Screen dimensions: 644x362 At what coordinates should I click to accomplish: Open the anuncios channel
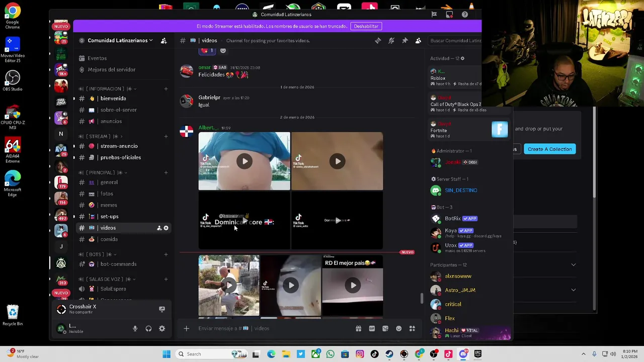click(x=111, y=121)
